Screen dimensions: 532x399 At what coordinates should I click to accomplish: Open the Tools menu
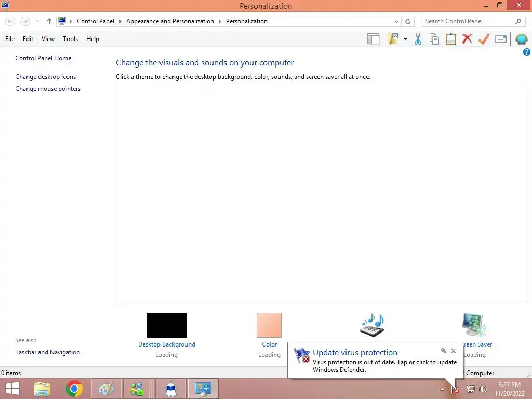70,39
